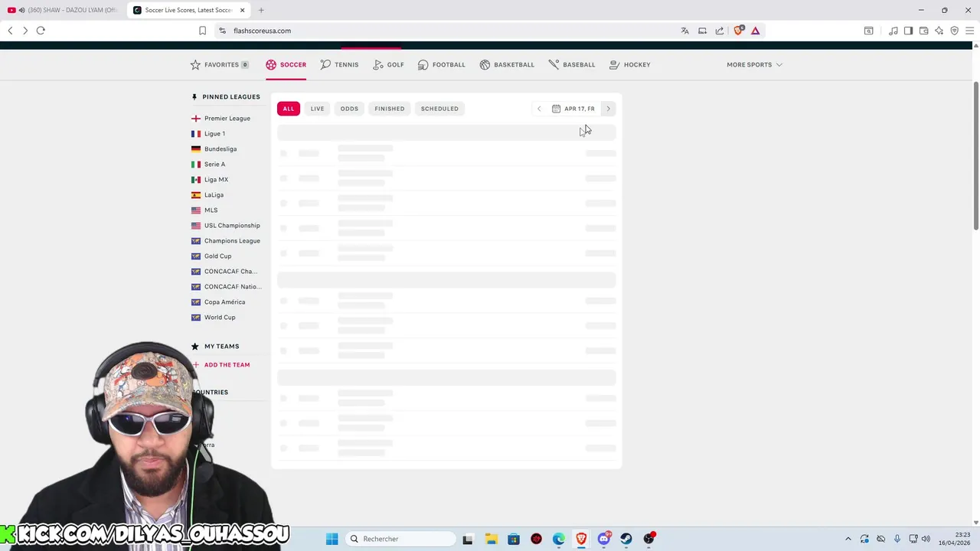Click the My Teams star icon
The image size is (980, 551).
(x=195, y=347)
